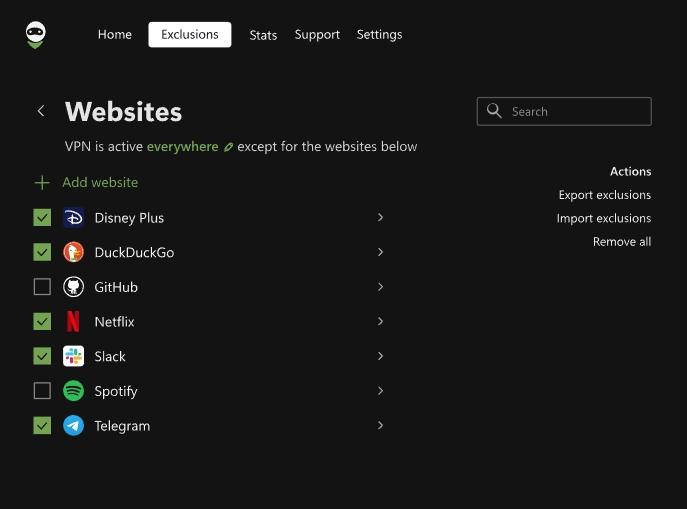687x509 pixels.
Task: Click the GitHub octocat icon
Action: pyautogui.click(x=73, y=287)
